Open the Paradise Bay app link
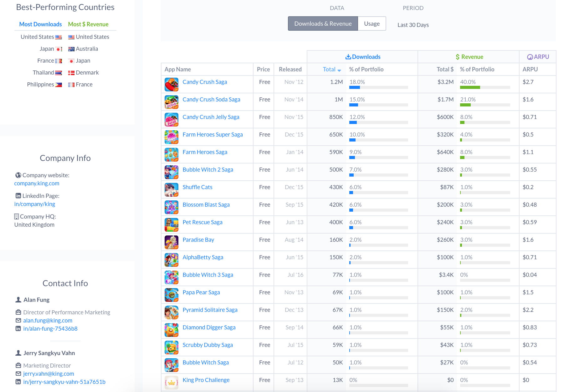The image size is (569, 392). click(x=198, y=240)
